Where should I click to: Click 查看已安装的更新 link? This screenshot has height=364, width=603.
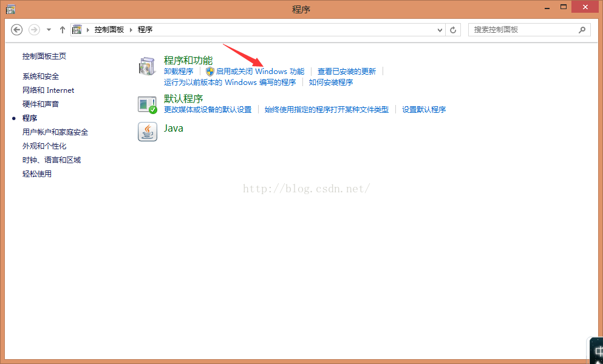click(347, 72)
